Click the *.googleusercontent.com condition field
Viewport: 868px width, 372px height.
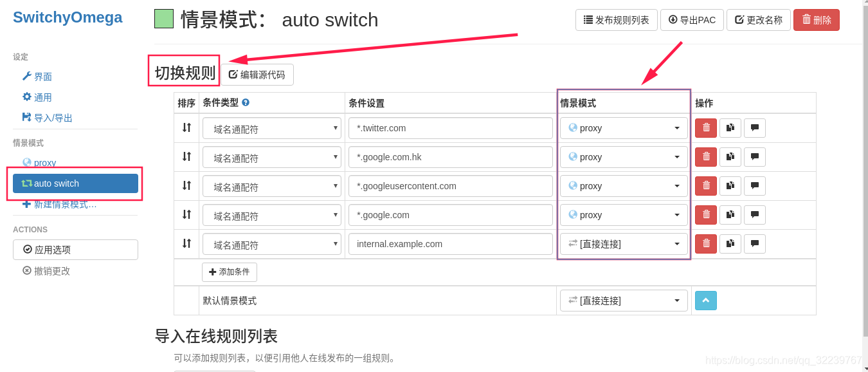[451, 186]
